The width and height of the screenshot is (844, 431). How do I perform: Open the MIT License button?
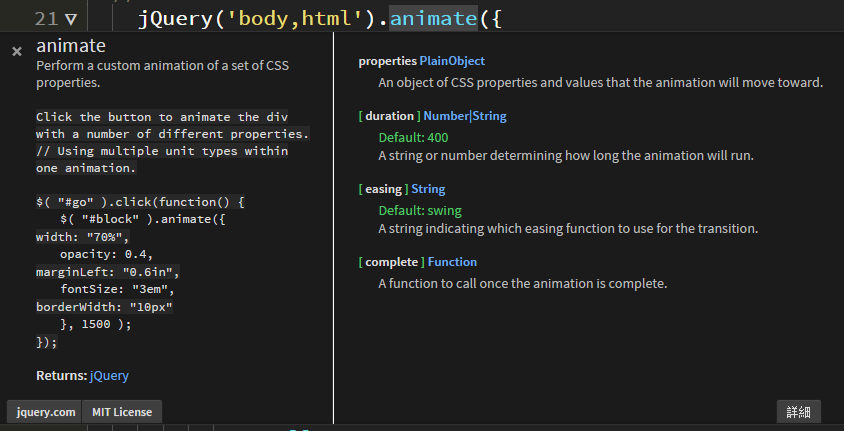122,411
